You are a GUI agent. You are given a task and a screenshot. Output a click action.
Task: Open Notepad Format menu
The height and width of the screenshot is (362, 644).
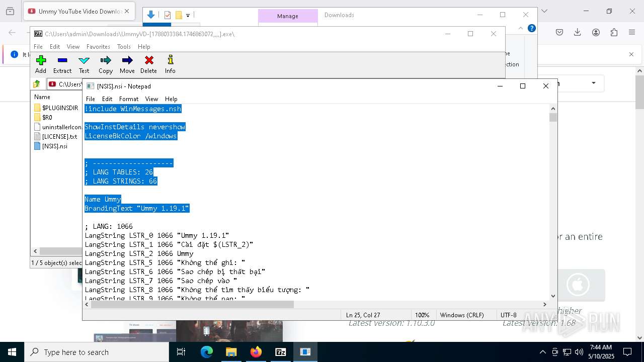129,99
